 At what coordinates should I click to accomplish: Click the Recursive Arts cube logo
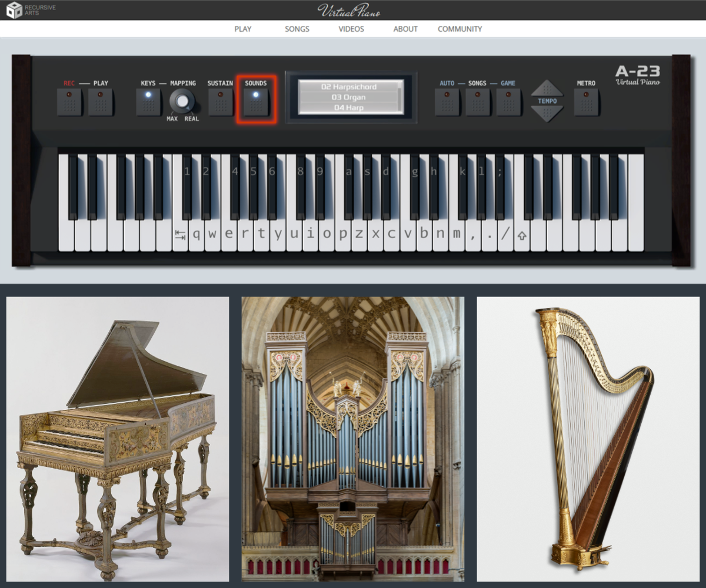14,10
